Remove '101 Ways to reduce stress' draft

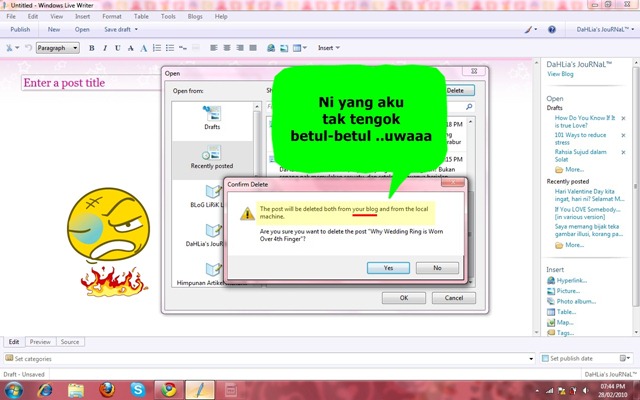point(623,135)
